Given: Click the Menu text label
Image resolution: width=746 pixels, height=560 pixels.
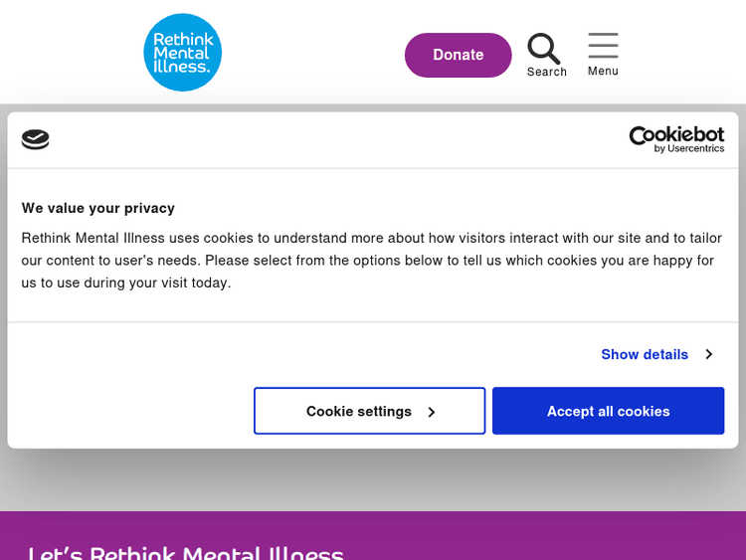Looking at the screenshot, I should click(x=603, y=71).
